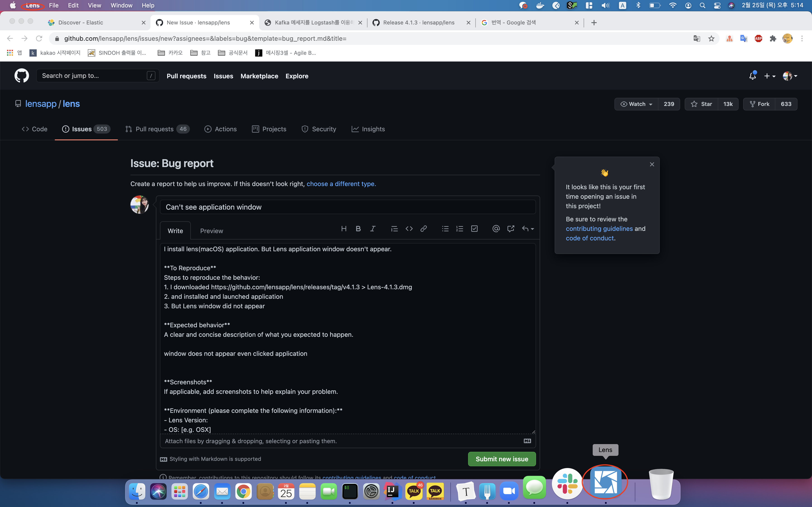
Task: Click the Submit new issue button
Action: tap(501, 459)
